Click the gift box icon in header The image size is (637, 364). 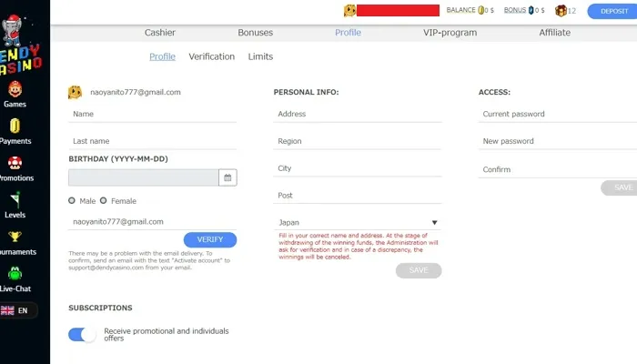click(x=561, y=11)
